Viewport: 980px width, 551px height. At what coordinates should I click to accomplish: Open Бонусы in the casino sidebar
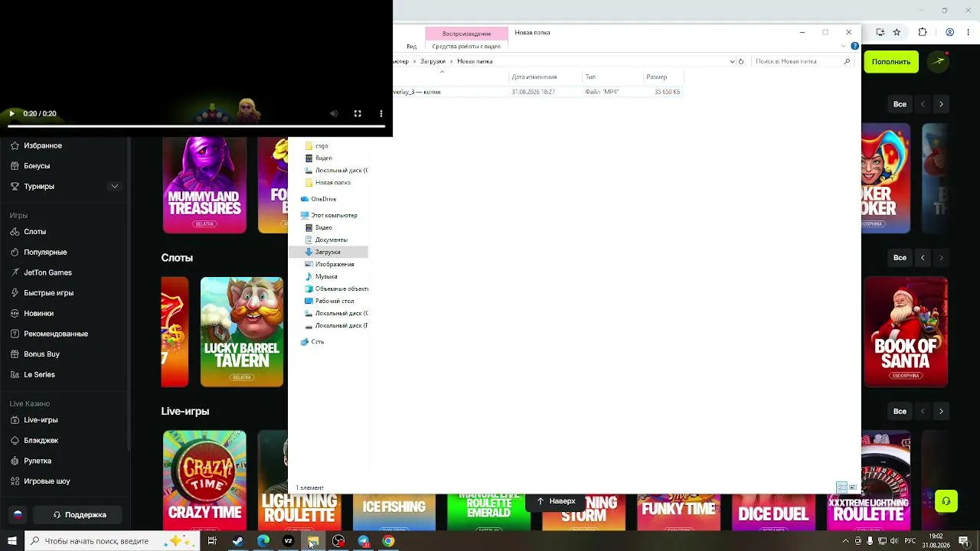click(37, 166)
